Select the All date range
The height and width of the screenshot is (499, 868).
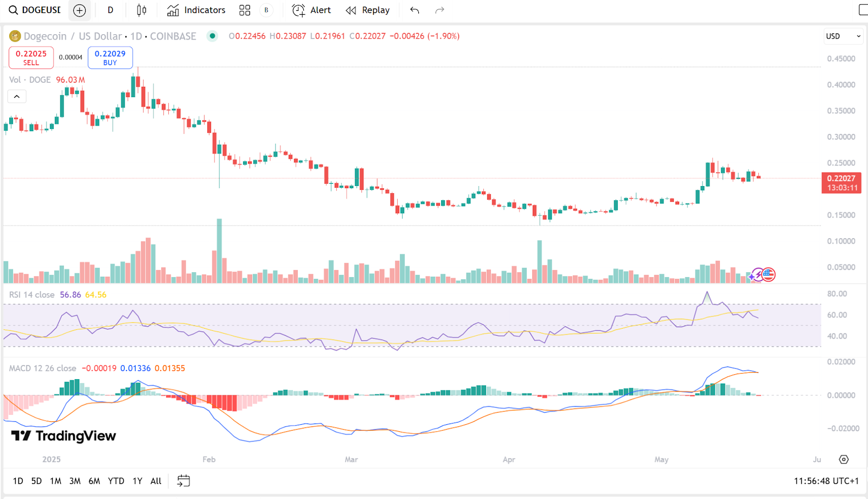point(156,481)
